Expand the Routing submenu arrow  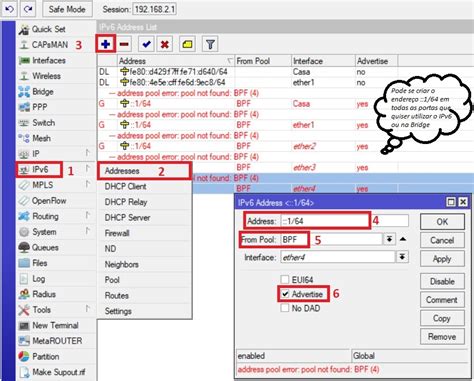point(88,215)
